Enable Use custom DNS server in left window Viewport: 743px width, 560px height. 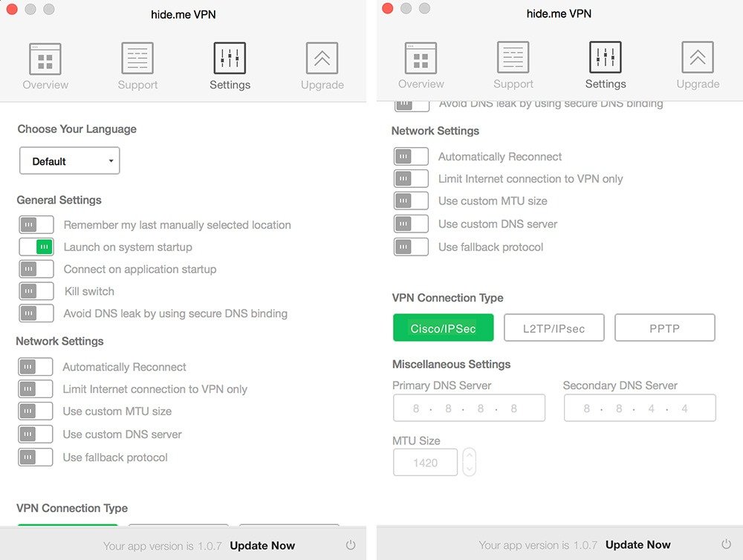[36, 434]
